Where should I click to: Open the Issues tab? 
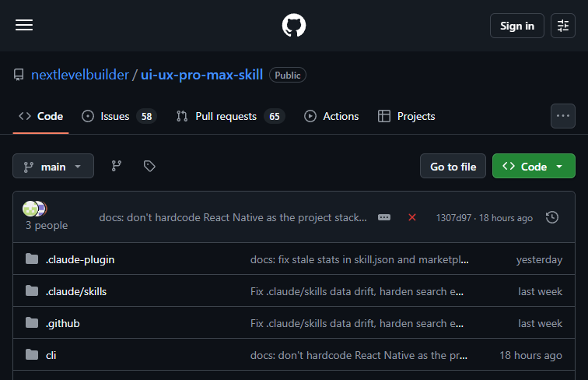pyautogui.click(x=119, y=116)
